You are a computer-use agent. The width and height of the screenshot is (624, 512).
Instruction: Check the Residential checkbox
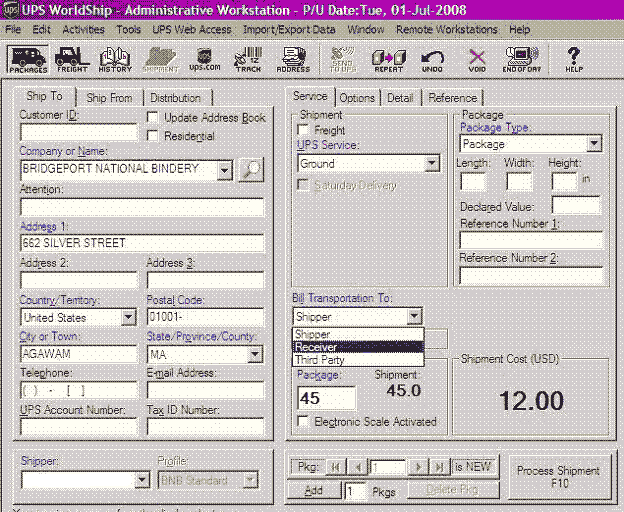(152, 136)
